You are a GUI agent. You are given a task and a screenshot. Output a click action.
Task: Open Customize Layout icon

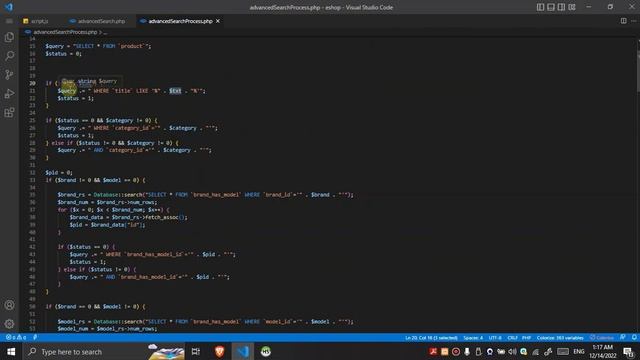tap(572, 7)
